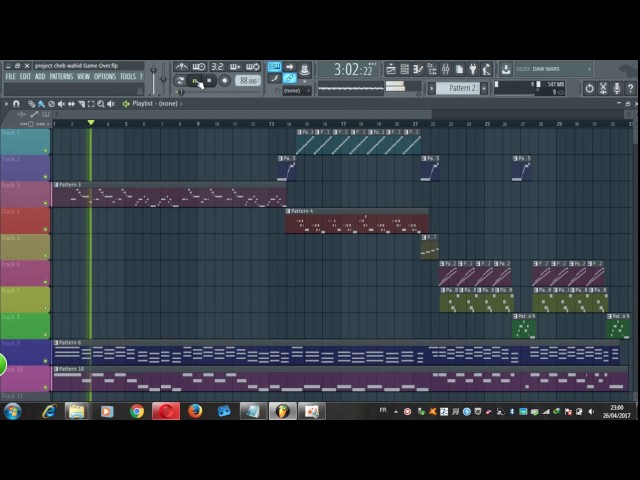Select the Draw pencil tool

31,104
